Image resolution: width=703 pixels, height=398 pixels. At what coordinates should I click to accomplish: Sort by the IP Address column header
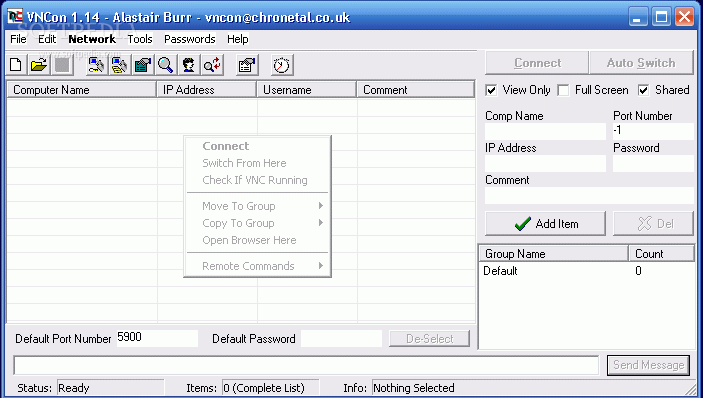pos(207,90)
